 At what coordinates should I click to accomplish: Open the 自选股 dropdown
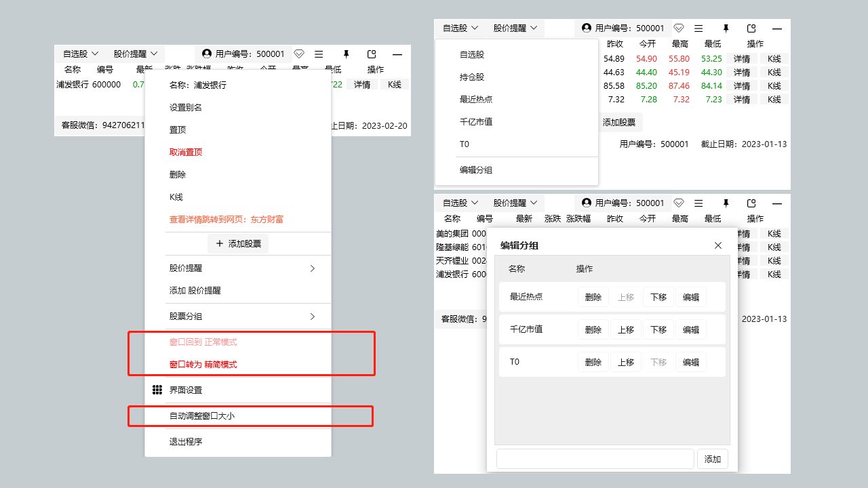click(79, 54)
